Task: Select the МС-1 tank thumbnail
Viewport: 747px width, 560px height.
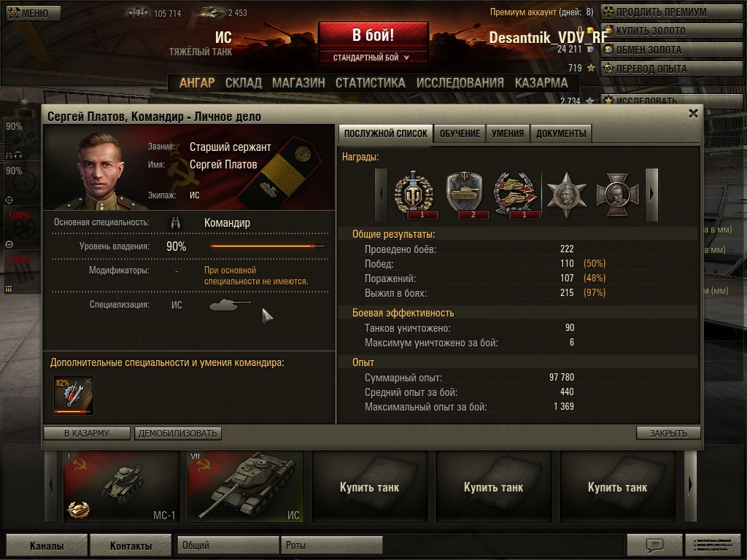Action: pyautogui.click(x=122, y=486)
